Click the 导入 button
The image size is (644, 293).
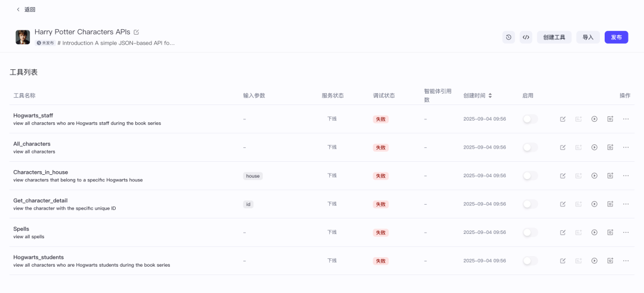coord(588,38)
